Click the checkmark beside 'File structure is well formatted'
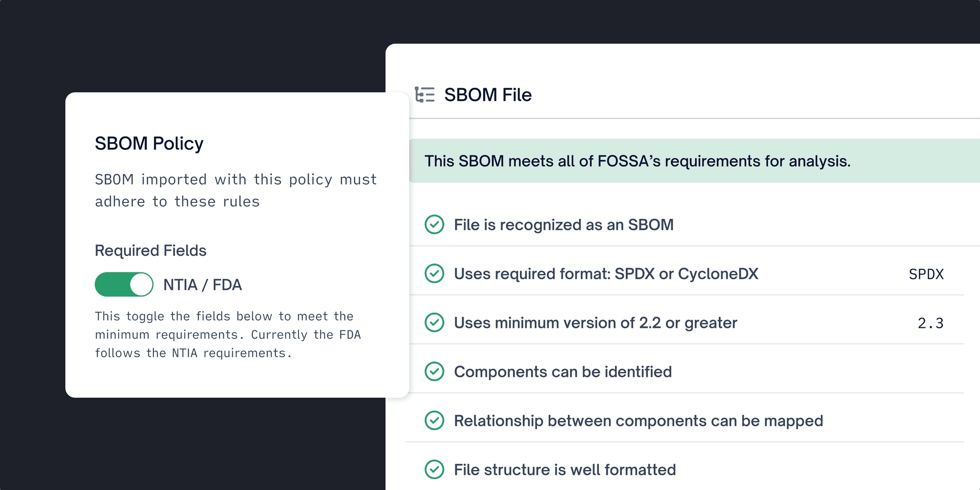Image resolution: width=980 pixels, height=490 pixels. [x=434, y=469]
